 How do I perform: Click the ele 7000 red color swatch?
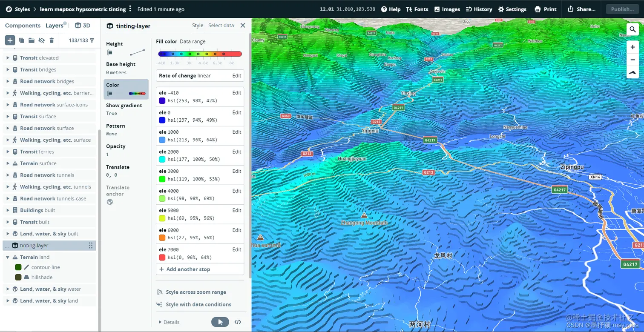(162, 258)
